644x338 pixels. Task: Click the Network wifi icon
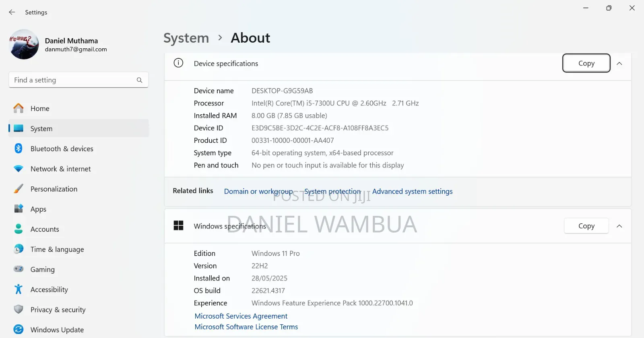[x=19, y=169]
